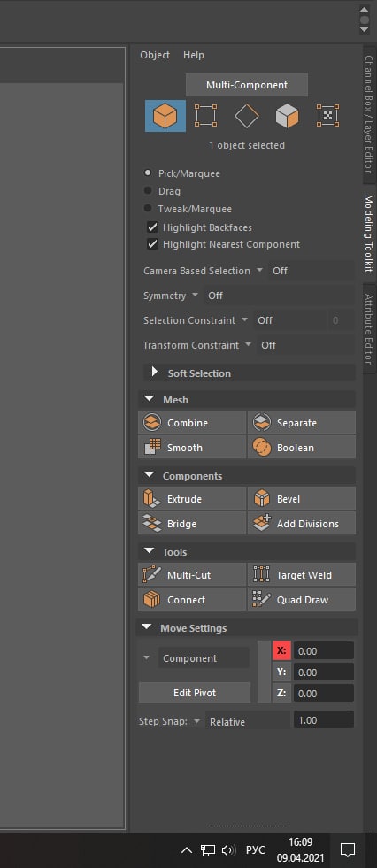Select UV selection mode icon

tap(327, 116)
